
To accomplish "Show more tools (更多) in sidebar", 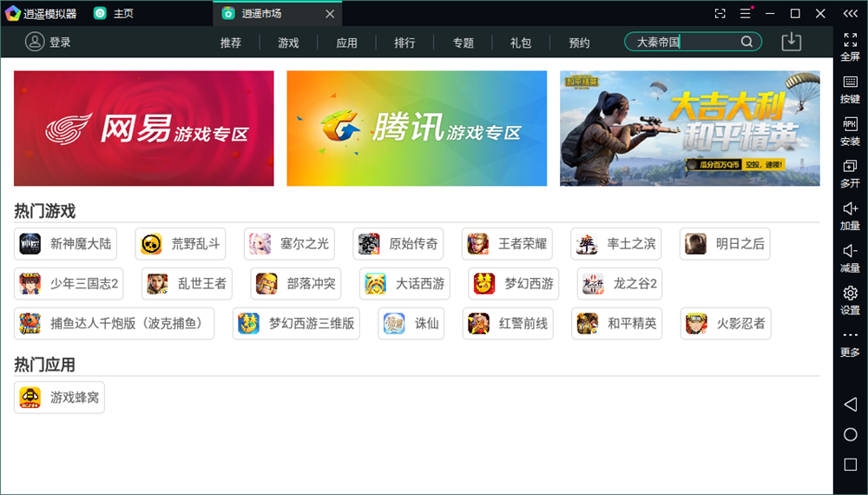I will (851, 343).
